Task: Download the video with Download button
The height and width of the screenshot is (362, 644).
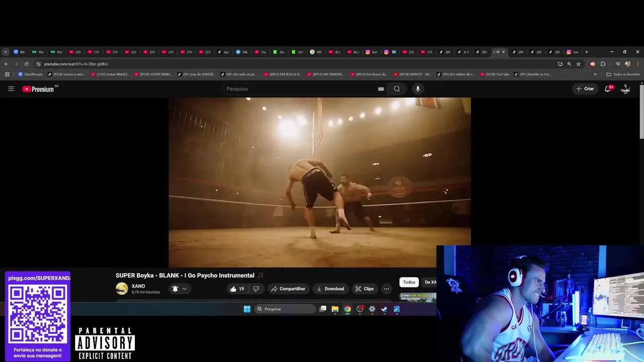Action: click(330, 289)
